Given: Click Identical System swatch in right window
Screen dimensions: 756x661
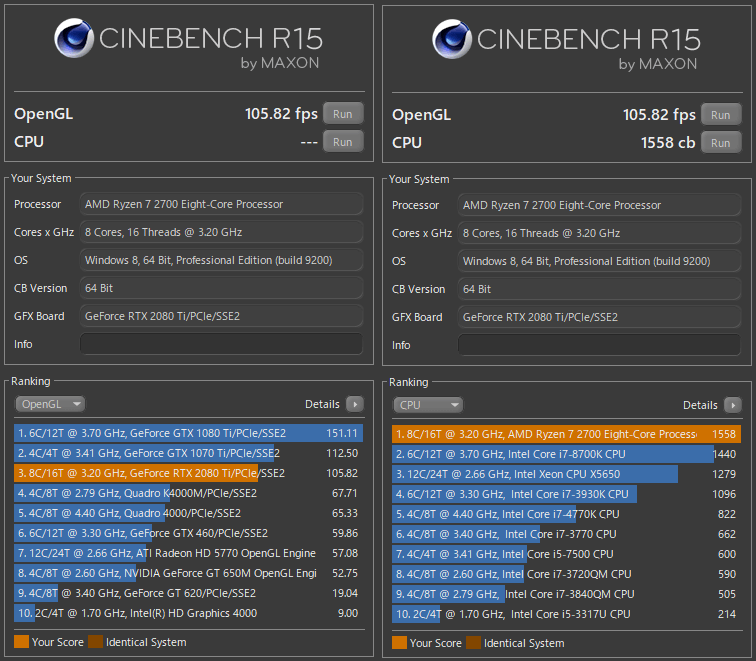Looking at the screenshot, I should click(473, 643).
